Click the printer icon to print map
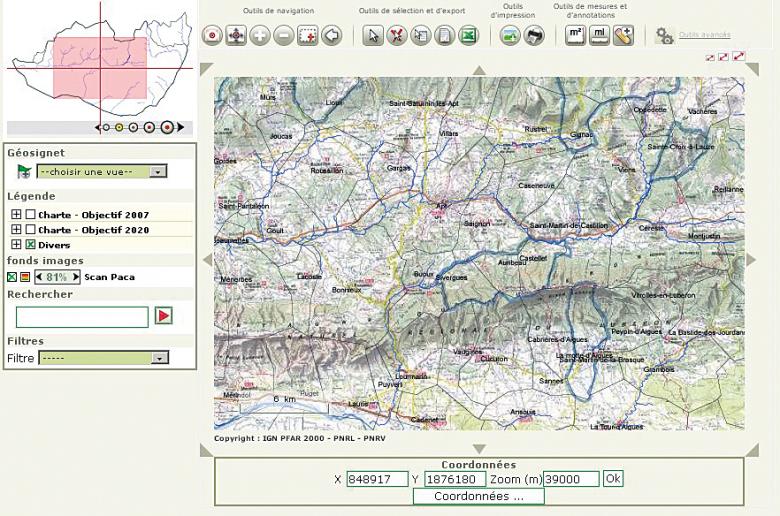Image resolution: width=780 pixels, height=516 pixels. [534, 35]
